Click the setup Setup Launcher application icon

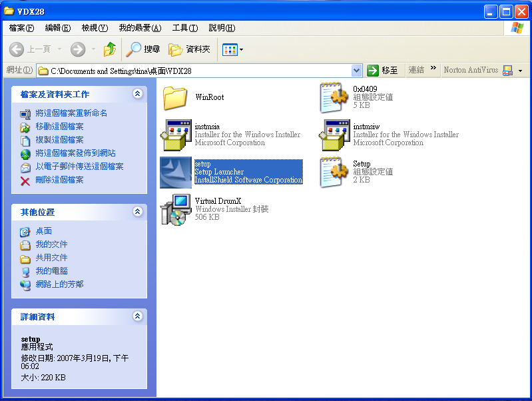click(x=176, y=172)
